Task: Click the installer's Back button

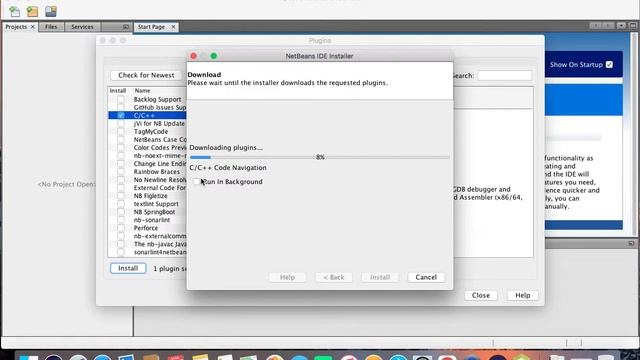Action: click(x=334, y=277)
